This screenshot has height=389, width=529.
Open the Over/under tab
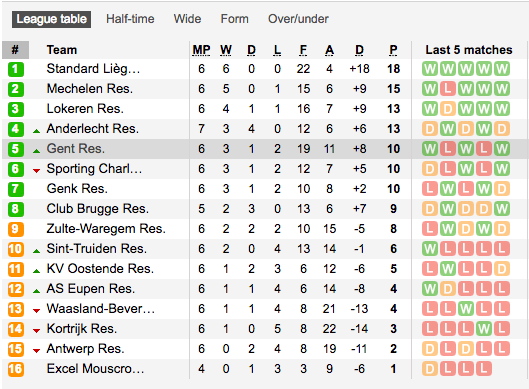(x=298, y=19)
